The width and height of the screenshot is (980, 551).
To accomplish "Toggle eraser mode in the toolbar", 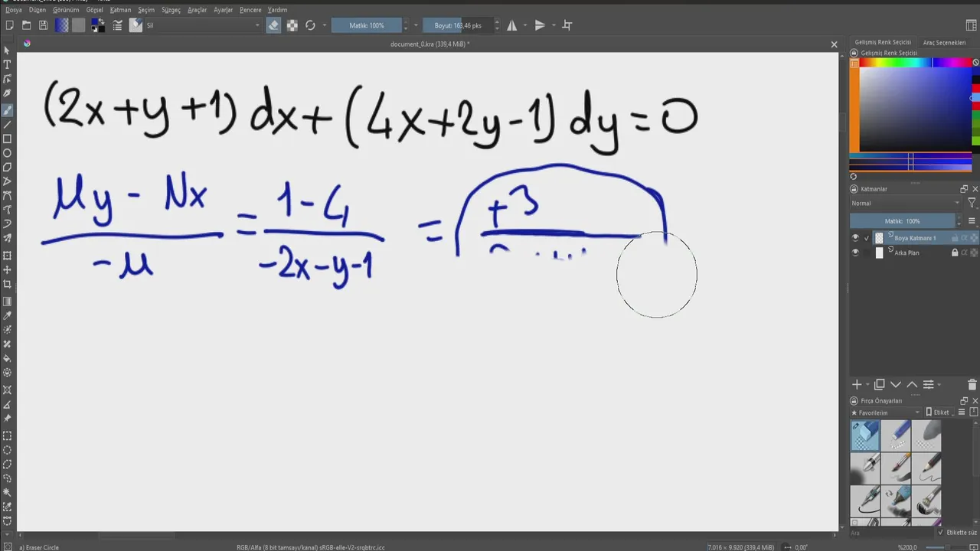I will tap(273, 25).
